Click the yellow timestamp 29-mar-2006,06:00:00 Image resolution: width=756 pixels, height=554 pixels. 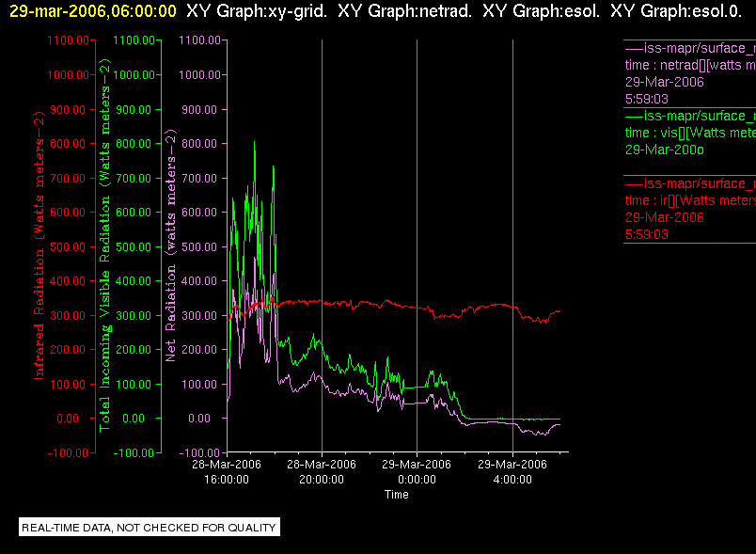coord(92,10)
